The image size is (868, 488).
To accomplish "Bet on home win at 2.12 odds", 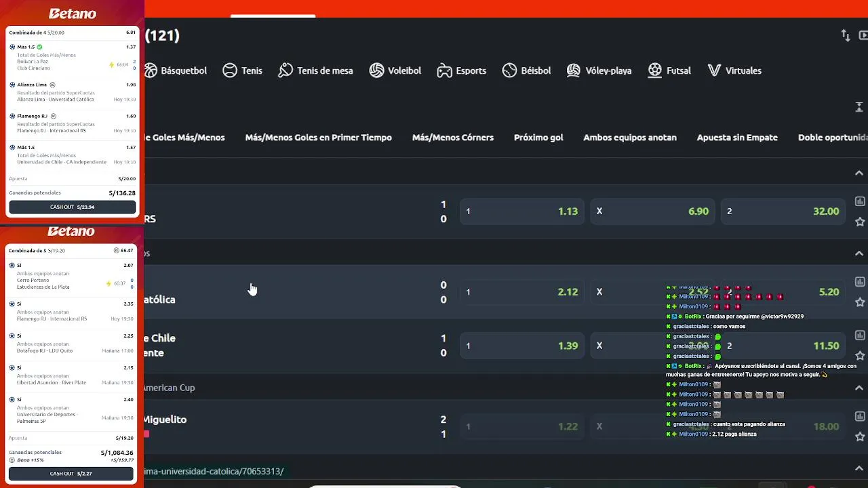I will point(521,292).
